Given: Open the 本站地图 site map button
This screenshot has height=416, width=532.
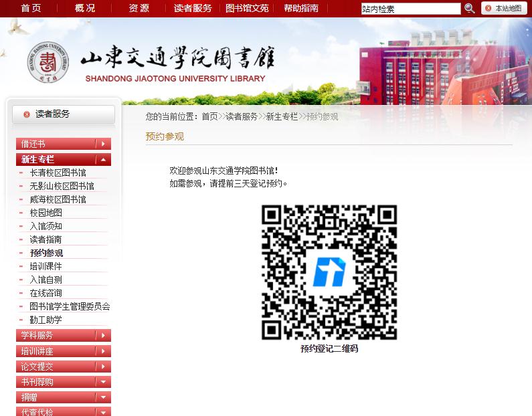Looking at the screenshot, I should (504, 8).
